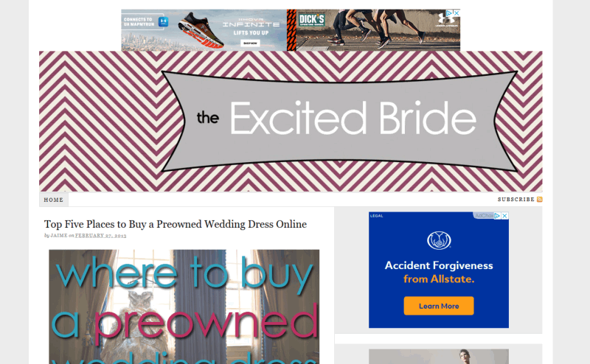This screenshot has width=590, height=364.
Task: Click the UA MapMyRun badge icon
Action: [163, 22]
